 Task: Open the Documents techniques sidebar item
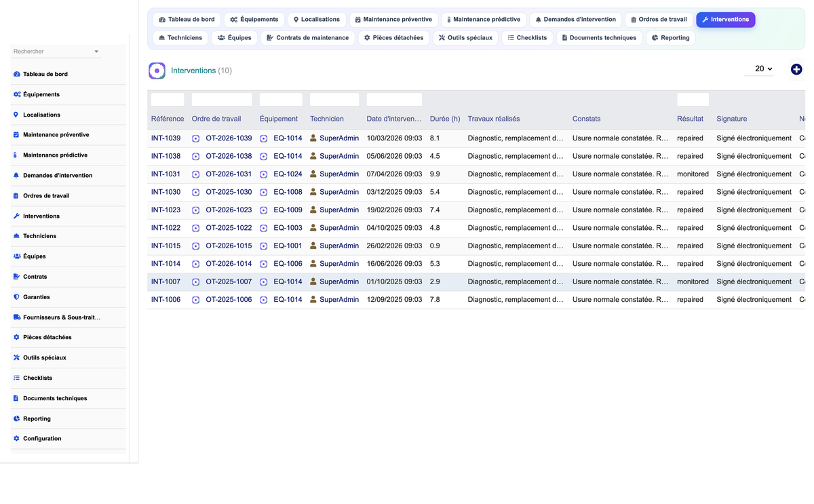point(69,398)
